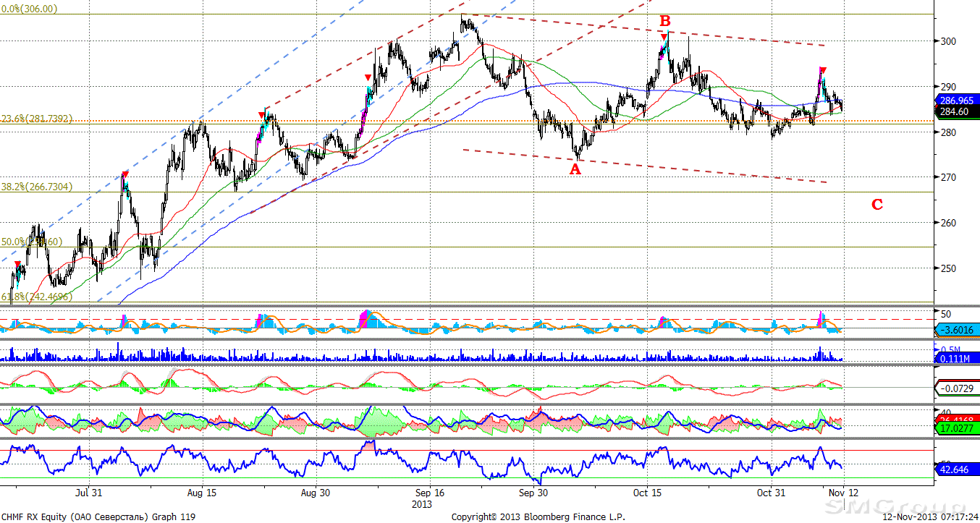980x523 pixels.
Task: Select the -0.0729 oscillator value tag
Action: [x=957, y=389]
